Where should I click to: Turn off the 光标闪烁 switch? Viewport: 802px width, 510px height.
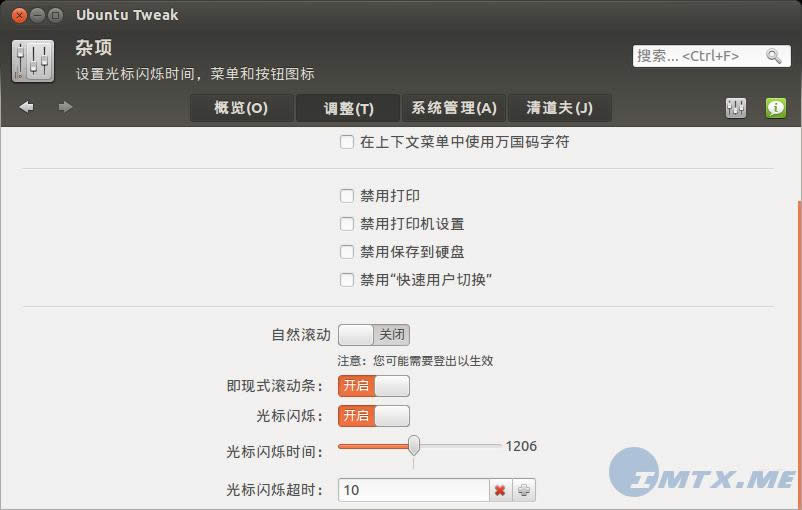pos(374,416)
